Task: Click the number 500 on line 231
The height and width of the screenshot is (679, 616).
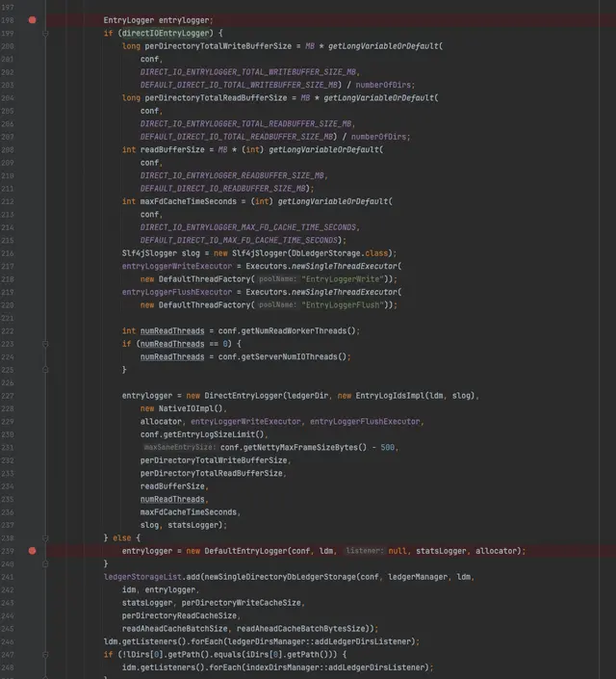Action: coord(388,447)
